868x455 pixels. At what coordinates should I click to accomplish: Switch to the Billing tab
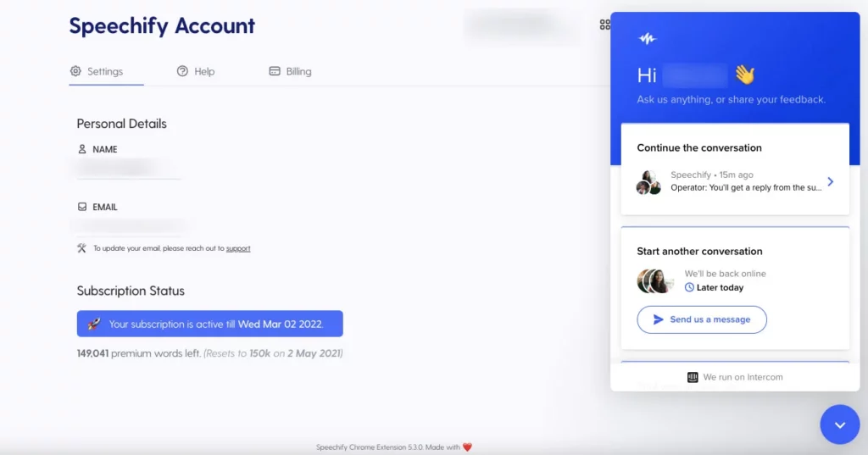(290, 71)
